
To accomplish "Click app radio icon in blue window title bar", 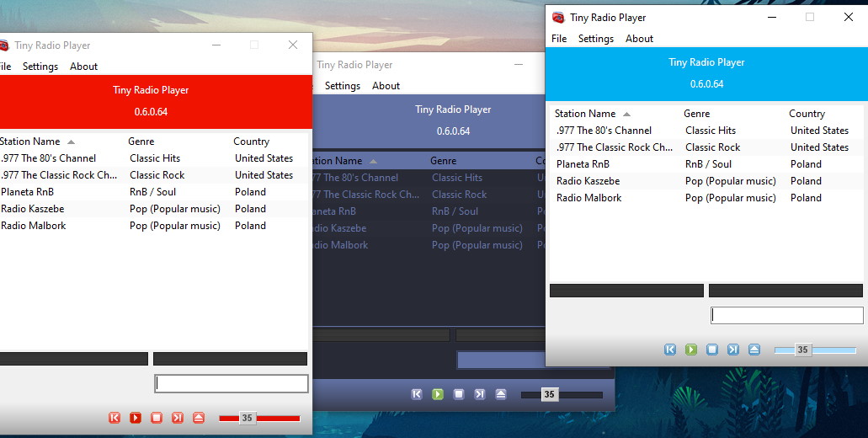I will pyautogui.click(x=558, y=18).
